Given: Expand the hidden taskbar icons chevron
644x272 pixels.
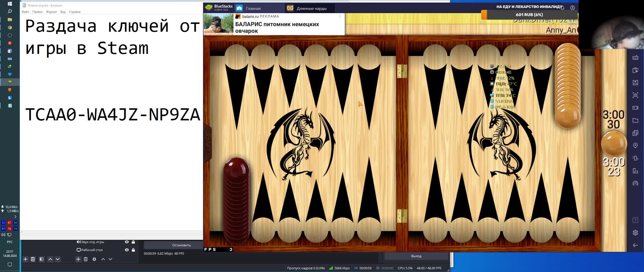Looking at the screenshot, I should click(x=15, y=217).
